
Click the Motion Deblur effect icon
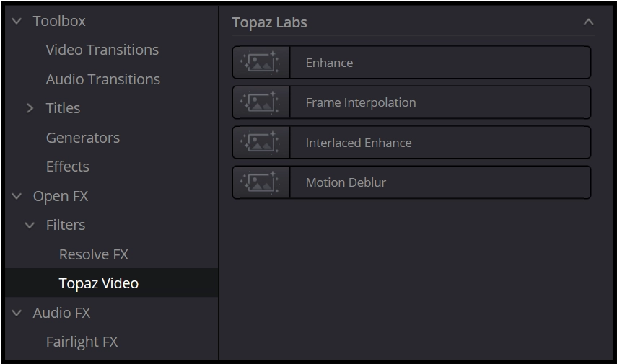(x=261, y=182)
